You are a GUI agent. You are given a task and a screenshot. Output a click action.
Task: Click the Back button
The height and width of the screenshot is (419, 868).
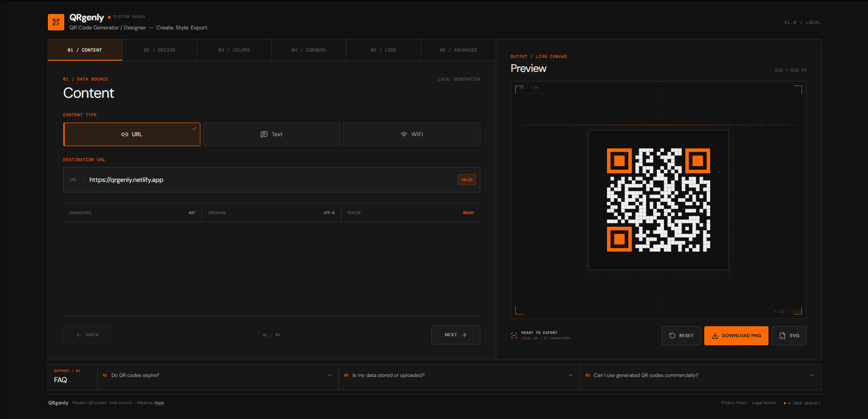click(x=88, y=335)
